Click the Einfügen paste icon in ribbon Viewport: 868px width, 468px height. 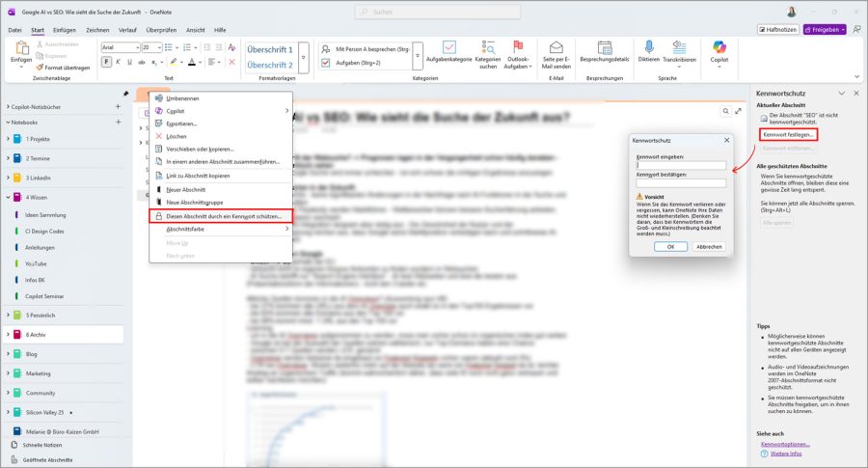(21, 48)
